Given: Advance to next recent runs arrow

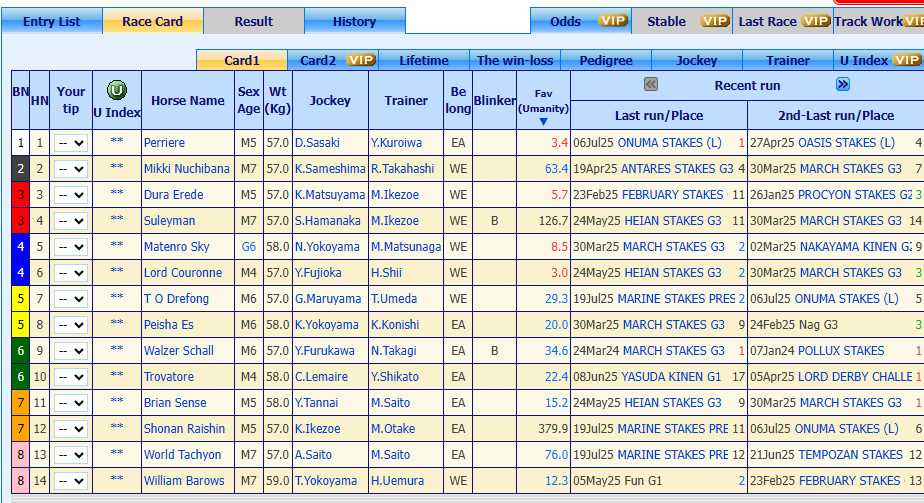Looking at the screenshot, I should (843, 84).
